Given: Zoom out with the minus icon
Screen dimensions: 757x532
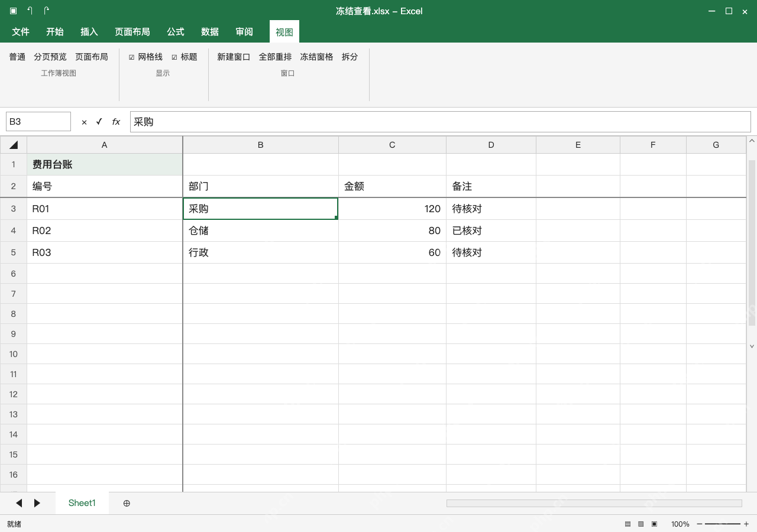Looking at the screenshot, I should (x=700, y=524).
